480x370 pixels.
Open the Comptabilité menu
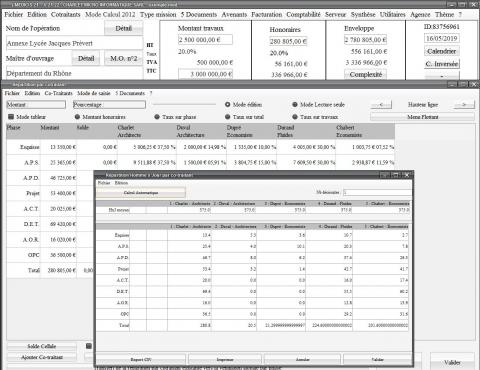pos(303,14)
